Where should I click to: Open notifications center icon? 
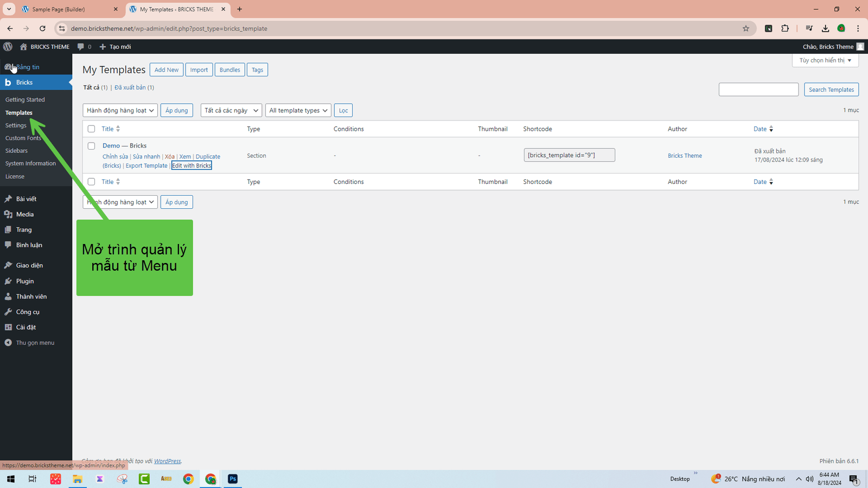click(854, 479)
